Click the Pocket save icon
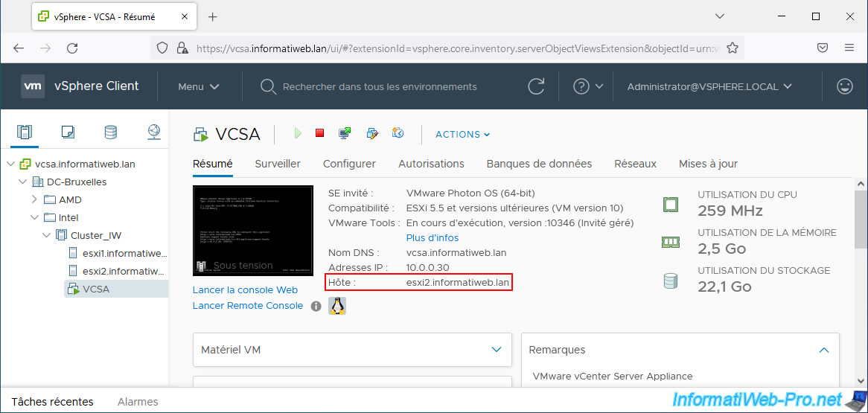This screenshot has height=413, width=868. click(x=823, y=48)
